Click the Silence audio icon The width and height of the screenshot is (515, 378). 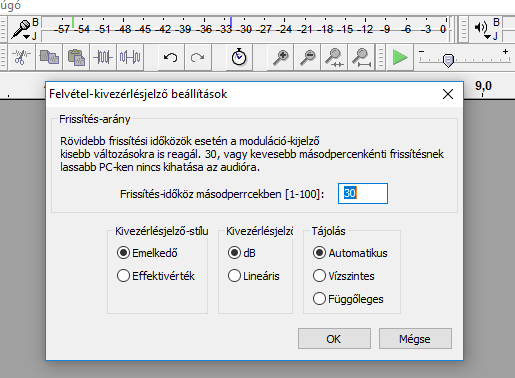[x=130, y=57]
